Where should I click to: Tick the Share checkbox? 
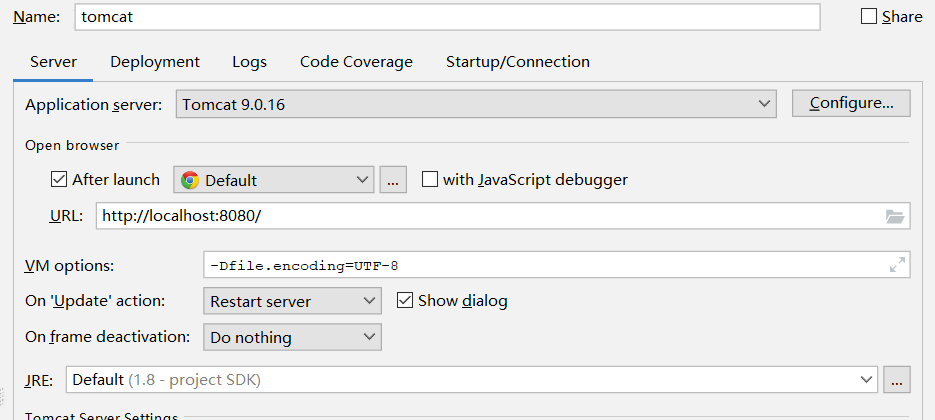pos(869,17)
